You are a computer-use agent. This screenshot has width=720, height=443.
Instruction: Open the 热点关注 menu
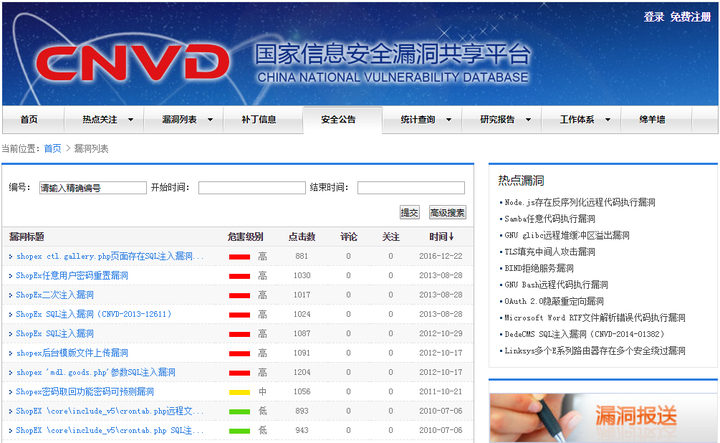[100, 120]
